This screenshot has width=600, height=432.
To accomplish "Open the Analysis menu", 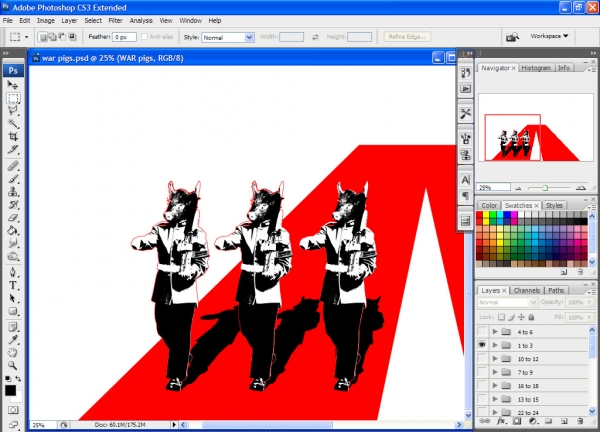I will point(141,21).
